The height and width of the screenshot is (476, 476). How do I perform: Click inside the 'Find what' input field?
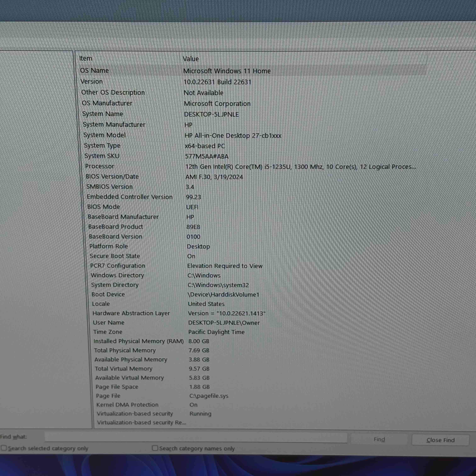pyautogui.click(x=196, y=438)
